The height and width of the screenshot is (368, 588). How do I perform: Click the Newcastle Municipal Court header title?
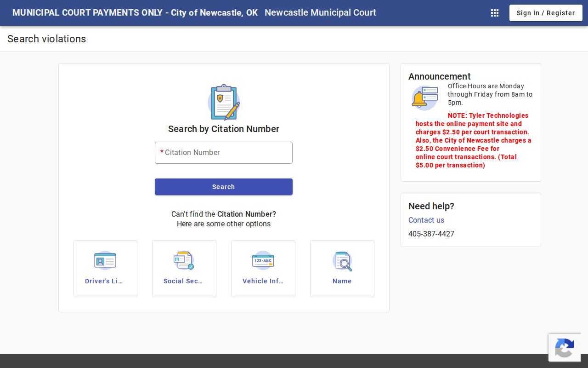320,13
